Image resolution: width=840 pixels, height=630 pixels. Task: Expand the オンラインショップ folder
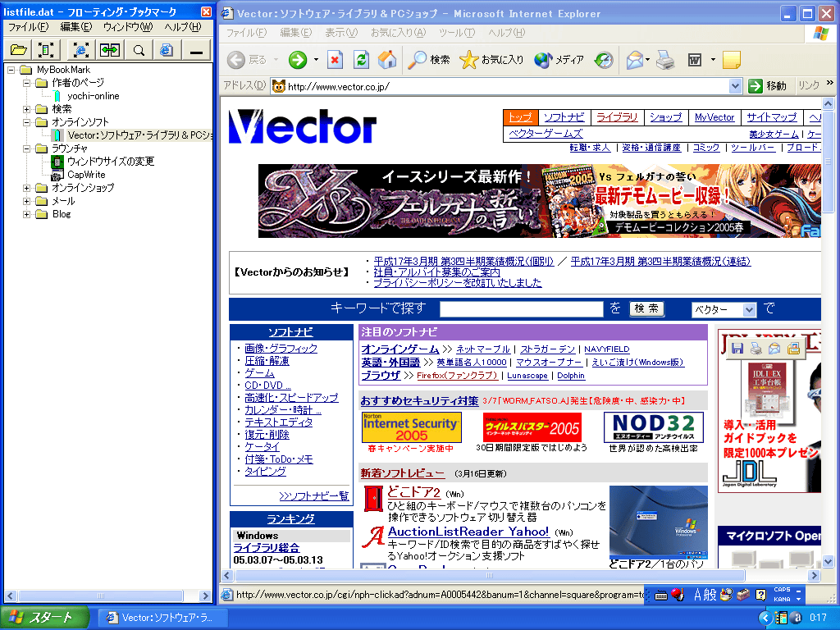click(x=26, y=188)
